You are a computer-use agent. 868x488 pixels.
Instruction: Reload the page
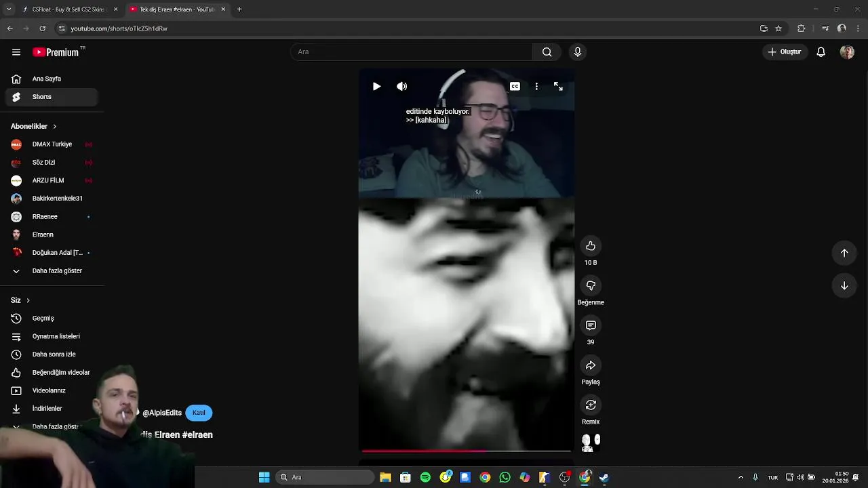tap(42, 28)
